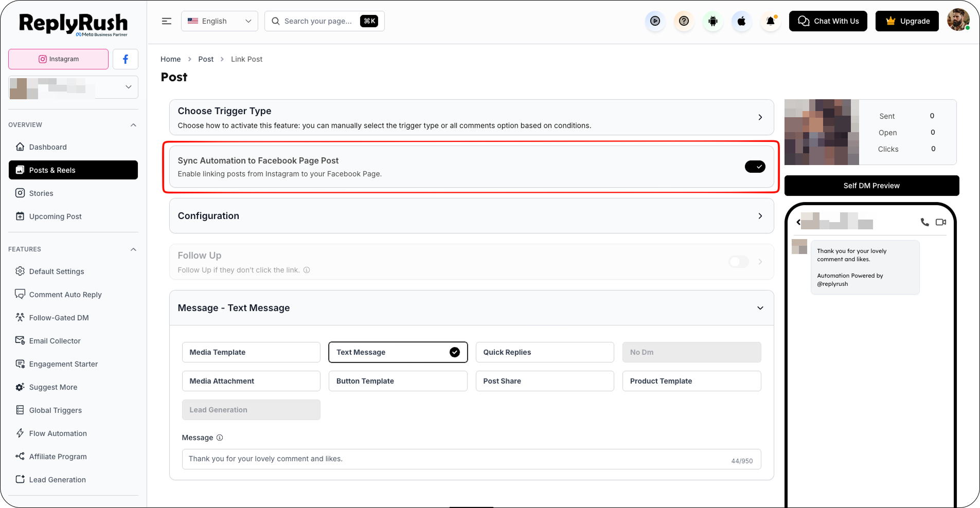
Task: Open the Apple app icon
Action: pyautogui.click(x=741, y=21)
